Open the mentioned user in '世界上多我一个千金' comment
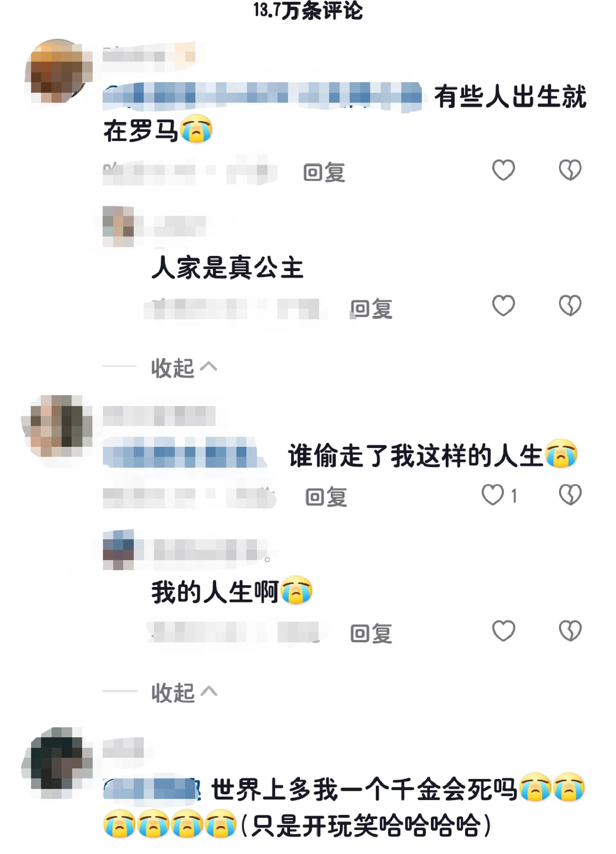The height and width of the screenshot is (854, 616). coord(152,790)
